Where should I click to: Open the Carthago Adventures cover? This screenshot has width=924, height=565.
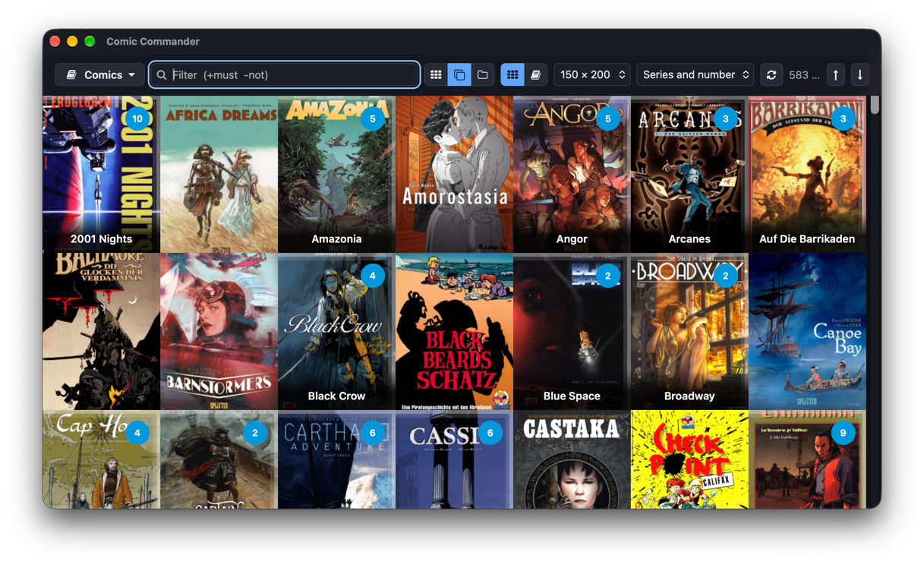[x=336, y=459]
